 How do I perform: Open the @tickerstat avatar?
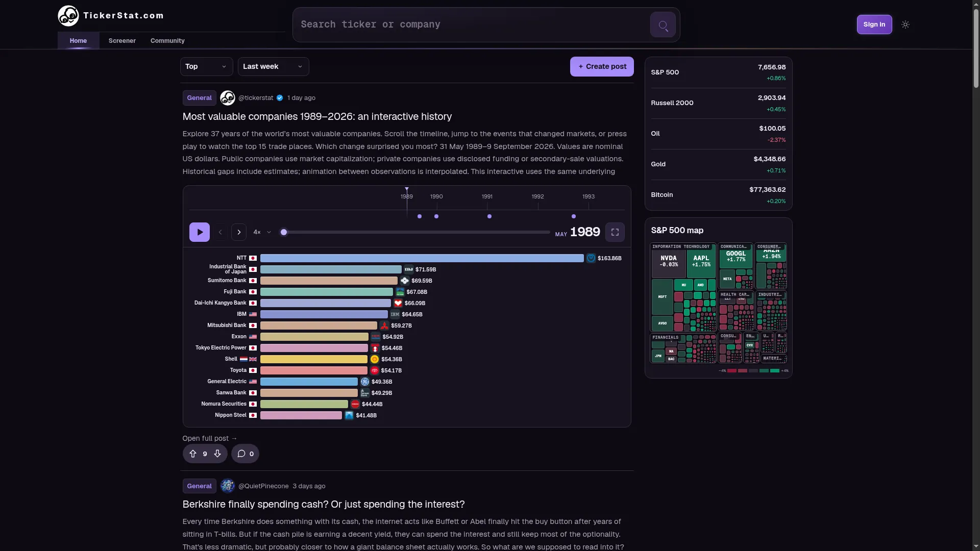tap(228, 98)
